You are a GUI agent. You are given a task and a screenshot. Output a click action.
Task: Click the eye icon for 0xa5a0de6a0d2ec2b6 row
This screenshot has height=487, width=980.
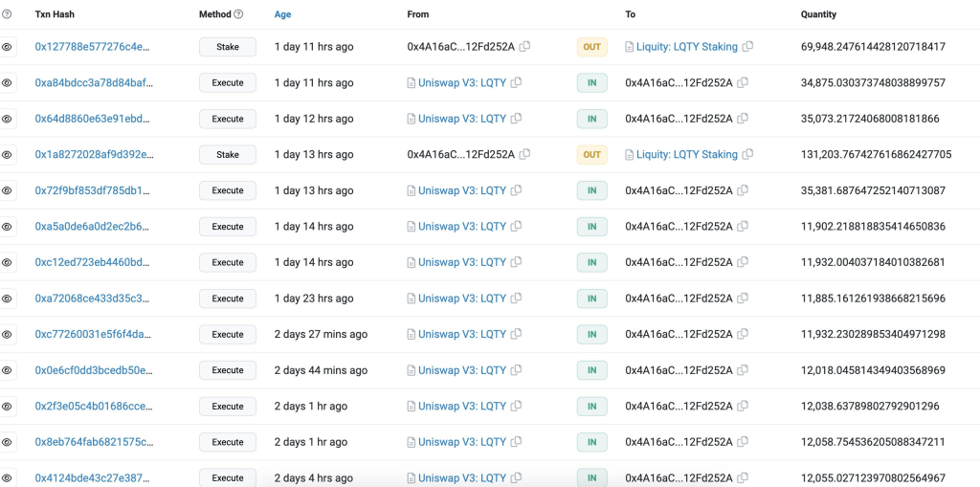[x=7, y=227]
